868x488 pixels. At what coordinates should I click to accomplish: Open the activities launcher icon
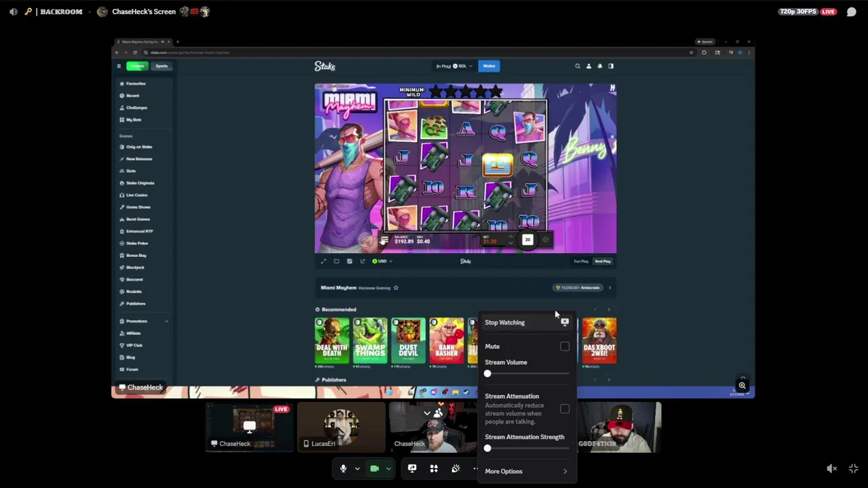point(434,468)
